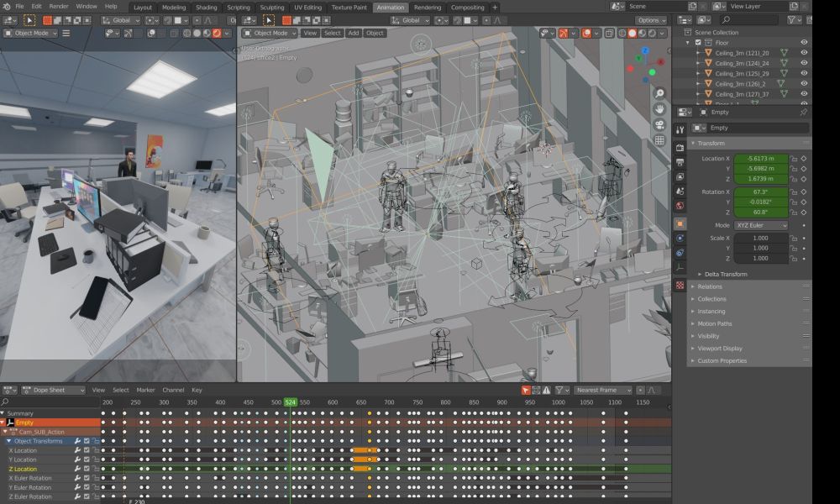Switch to the Layout workspace tab
The image size is (840, 504).
(x=143, y=8)
